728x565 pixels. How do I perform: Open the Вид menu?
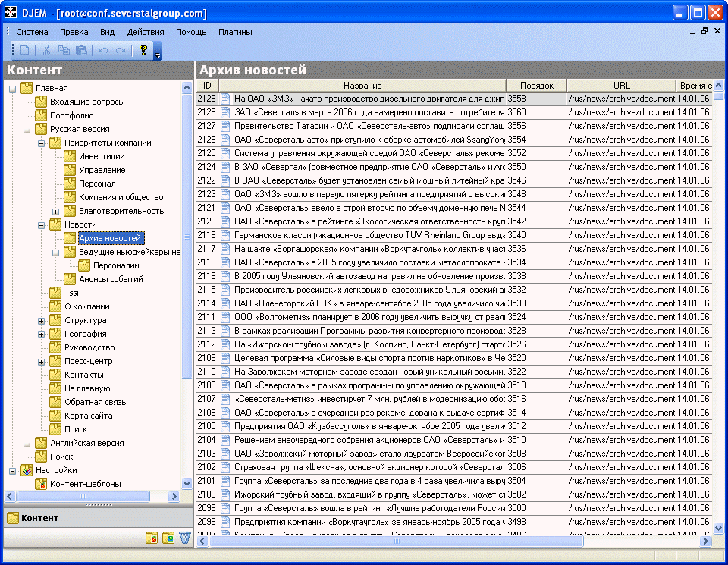[x=107, y=32]
